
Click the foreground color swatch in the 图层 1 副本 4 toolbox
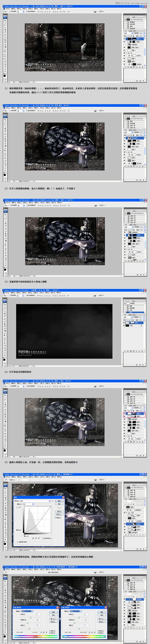(x=5, y=76)
